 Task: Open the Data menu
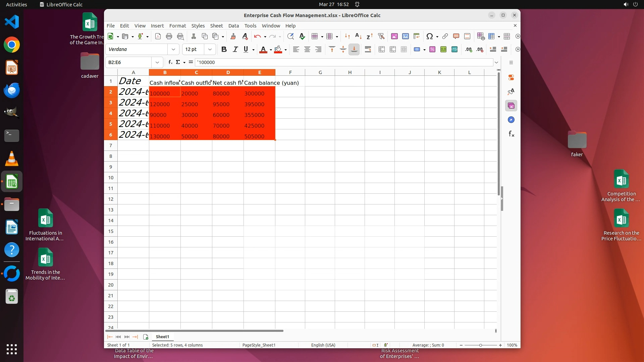[233, 26]
